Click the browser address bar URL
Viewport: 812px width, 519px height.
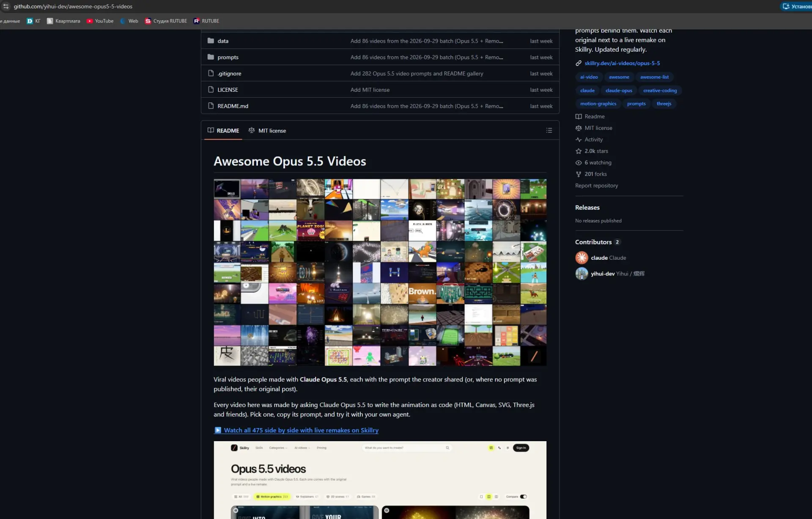click(73, 6)
